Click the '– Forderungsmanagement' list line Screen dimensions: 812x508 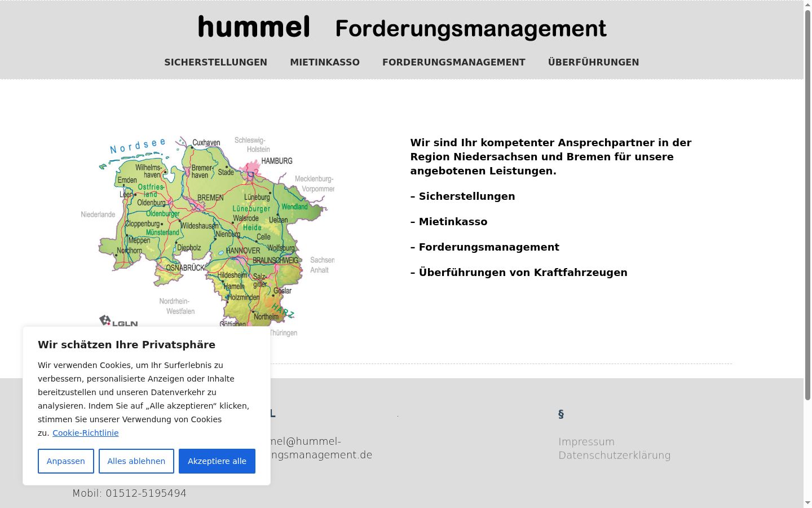(485, 247)
